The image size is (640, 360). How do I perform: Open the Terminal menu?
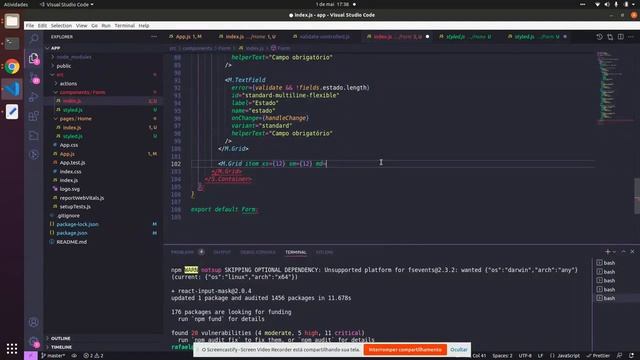coord(124,25)
